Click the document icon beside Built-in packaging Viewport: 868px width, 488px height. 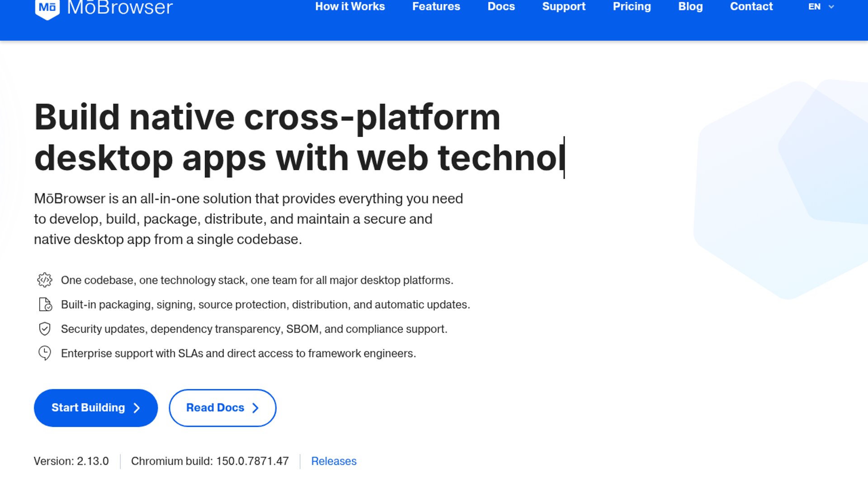point(45,305)
